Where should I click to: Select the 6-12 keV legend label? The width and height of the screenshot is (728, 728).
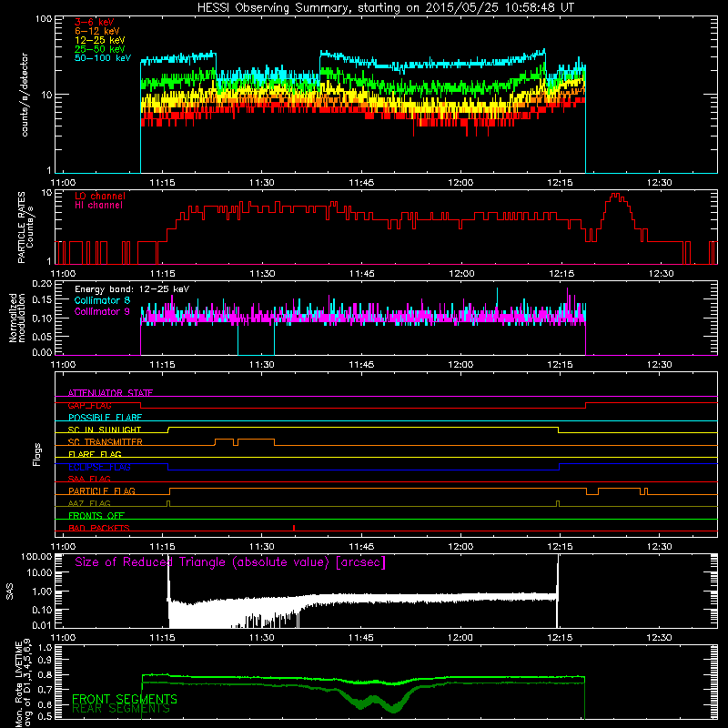click(x=97, y=31)
